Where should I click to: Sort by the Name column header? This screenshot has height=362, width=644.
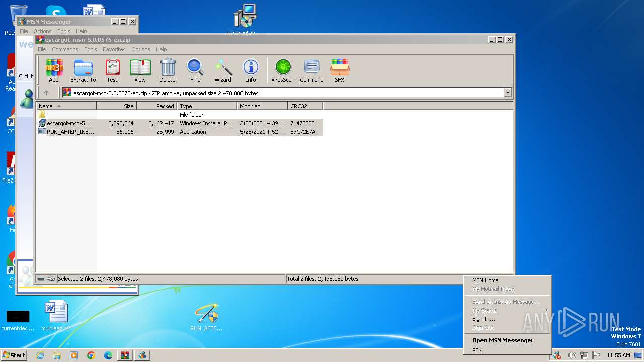pos(66,106)
